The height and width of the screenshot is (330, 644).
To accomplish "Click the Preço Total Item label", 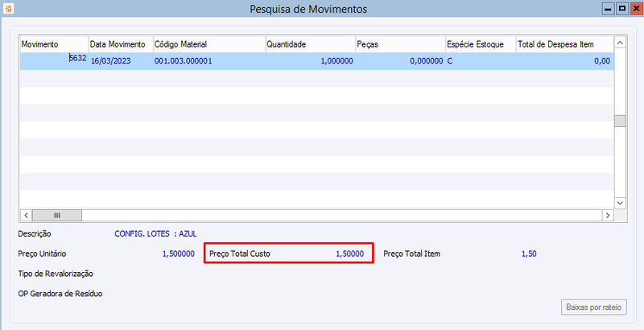I will click(x=412, y=254).
